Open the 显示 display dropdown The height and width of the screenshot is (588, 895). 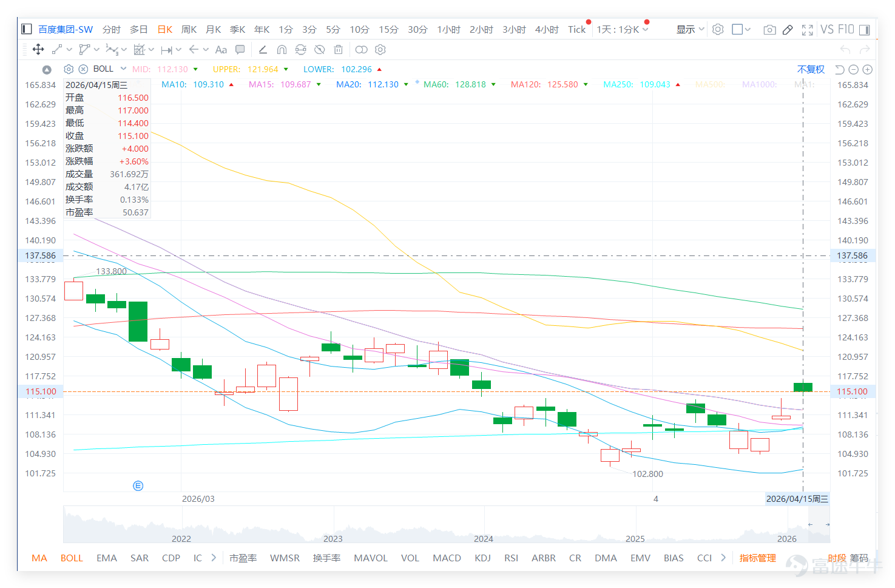691,29
